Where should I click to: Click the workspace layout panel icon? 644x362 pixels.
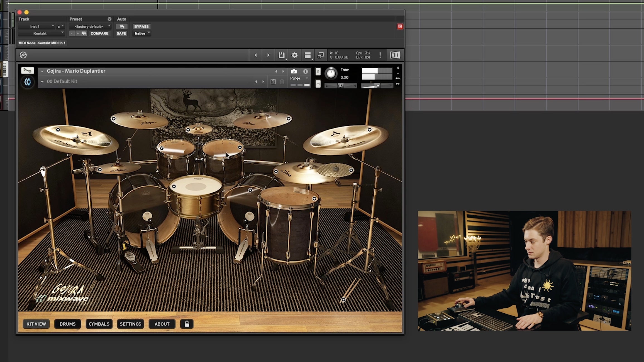[308, 55]
